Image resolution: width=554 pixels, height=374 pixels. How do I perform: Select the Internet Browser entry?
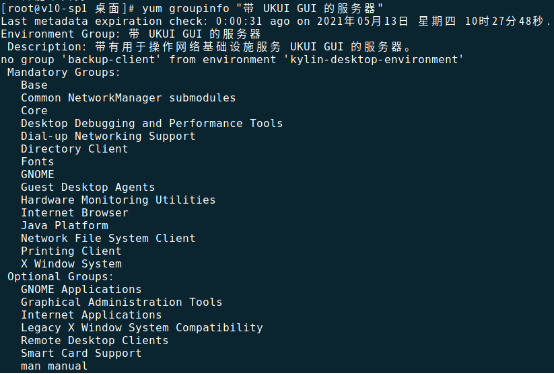74,213
